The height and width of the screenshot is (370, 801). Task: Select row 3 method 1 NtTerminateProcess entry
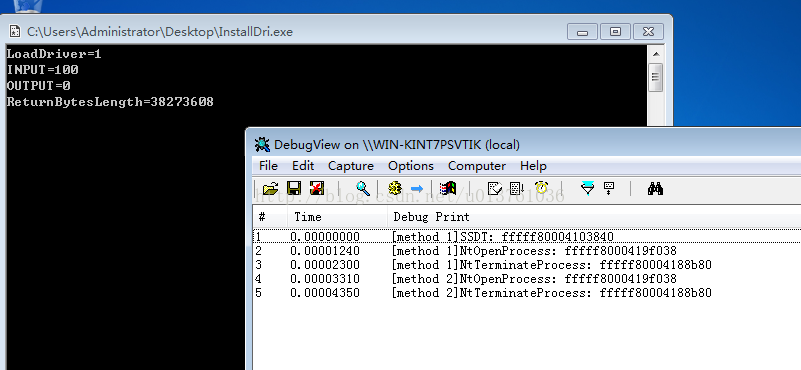pos(527,265)
